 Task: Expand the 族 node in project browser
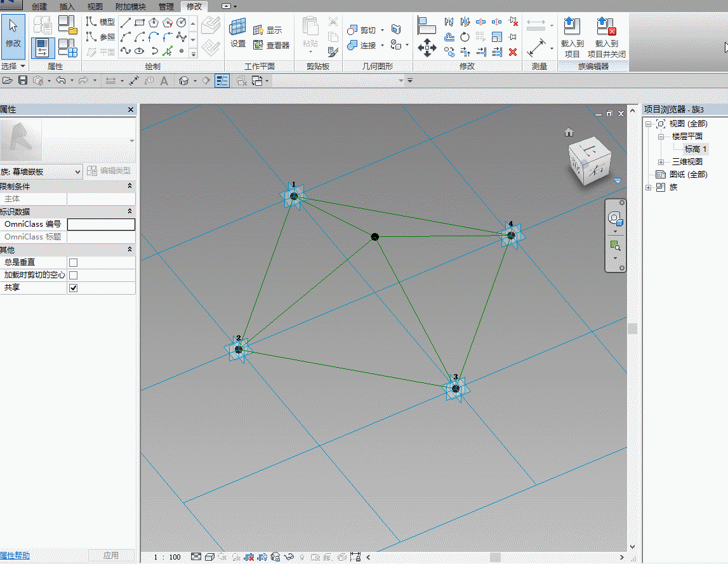[x=648, y=187]
